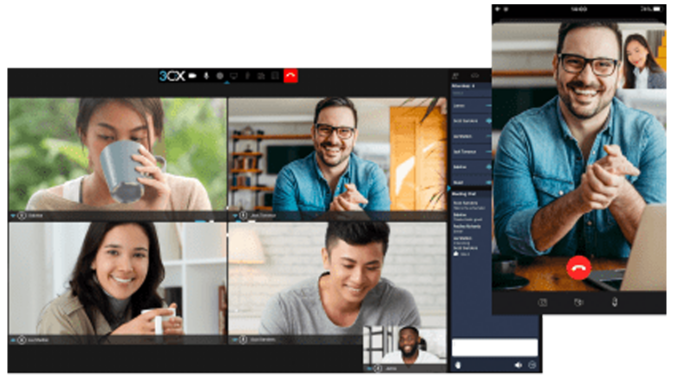675x379 pixels.
Task: Click the chat message input field
Action: pyautogui.click(x=495, y=347)
